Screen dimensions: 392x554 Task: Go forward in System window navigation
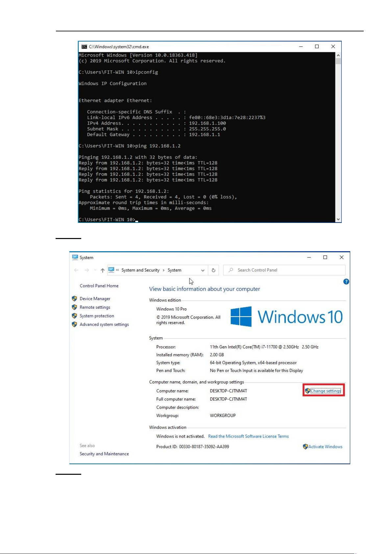[87, 270]
